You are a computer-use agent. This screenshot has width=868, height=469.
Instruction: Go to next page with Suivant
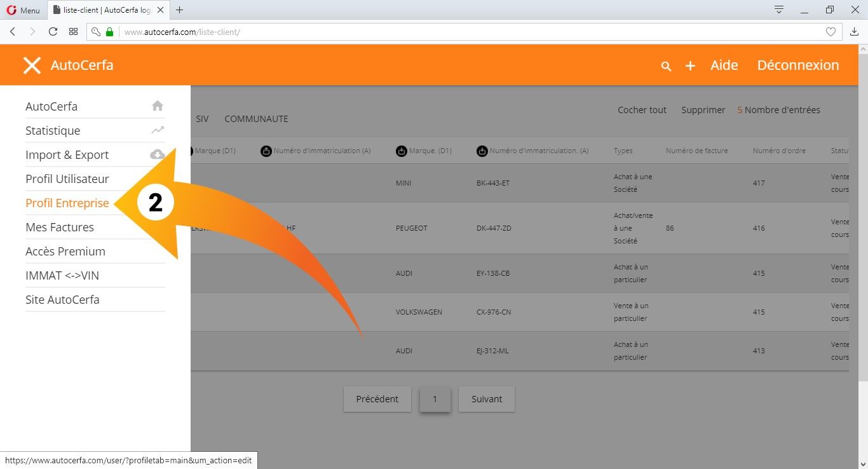486,399
